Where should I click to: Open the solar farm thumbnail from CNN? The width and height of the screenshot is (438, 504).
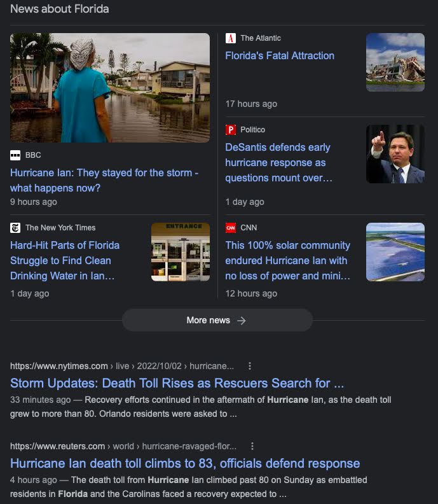pyautogui.click(x=395, y=252)
